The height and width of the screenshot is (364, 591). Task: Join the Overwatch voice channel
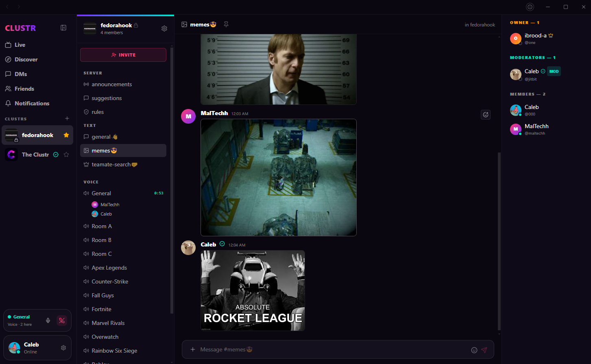click(123, 337)
